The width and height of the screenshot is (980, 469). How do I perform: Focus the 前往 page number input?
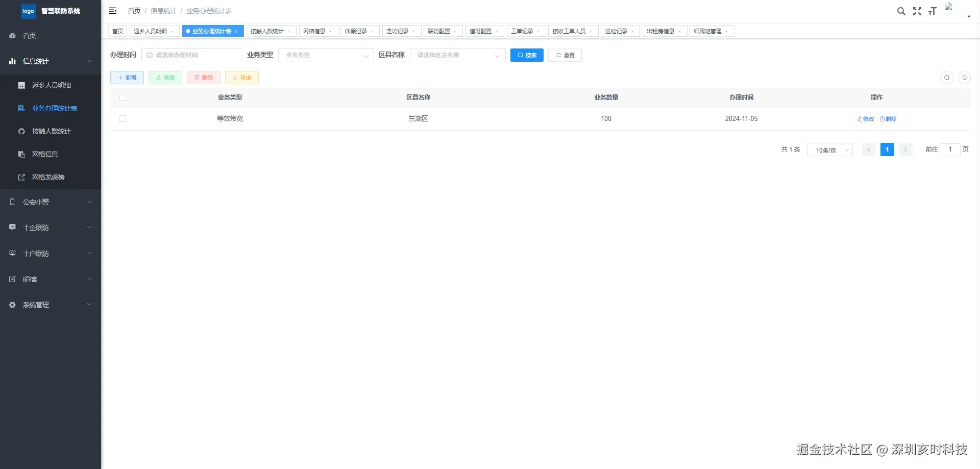pyautogui.click(x=950, y=150)
